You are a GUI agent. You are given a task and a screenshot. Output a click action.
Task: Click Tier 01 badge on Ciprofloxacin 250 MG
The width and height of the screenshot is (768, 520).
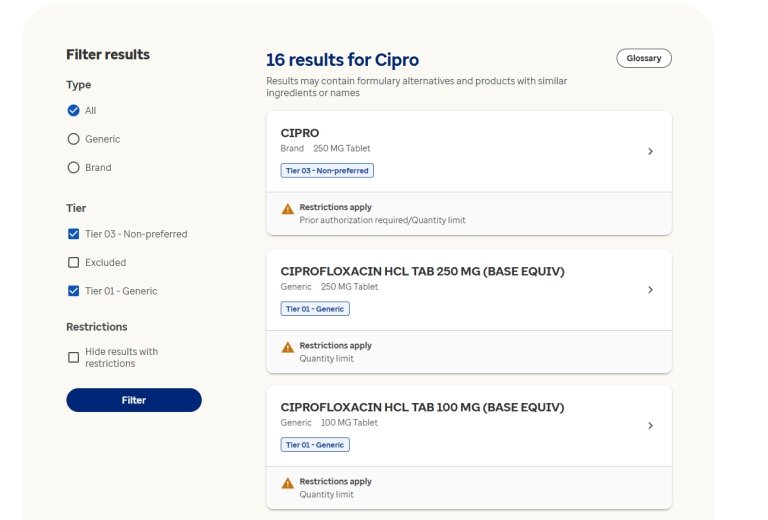tap(315, 309)
